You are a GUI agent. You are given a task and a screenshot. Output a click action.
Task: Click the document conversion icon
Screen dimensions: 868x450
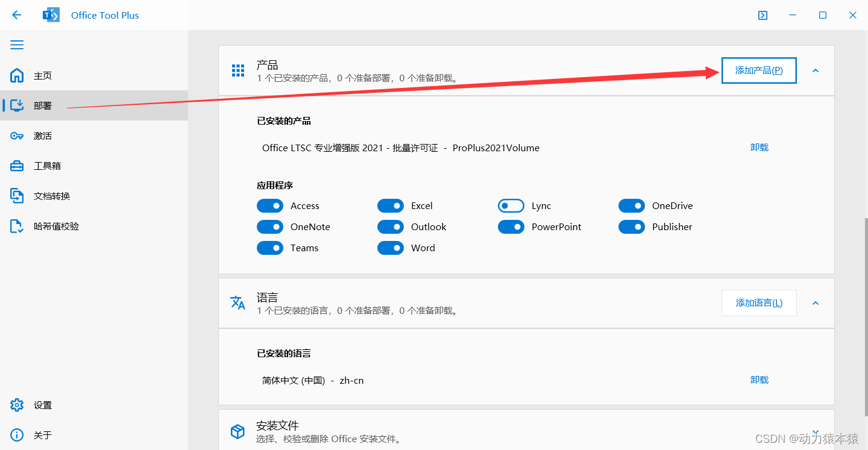pos(17,196)
